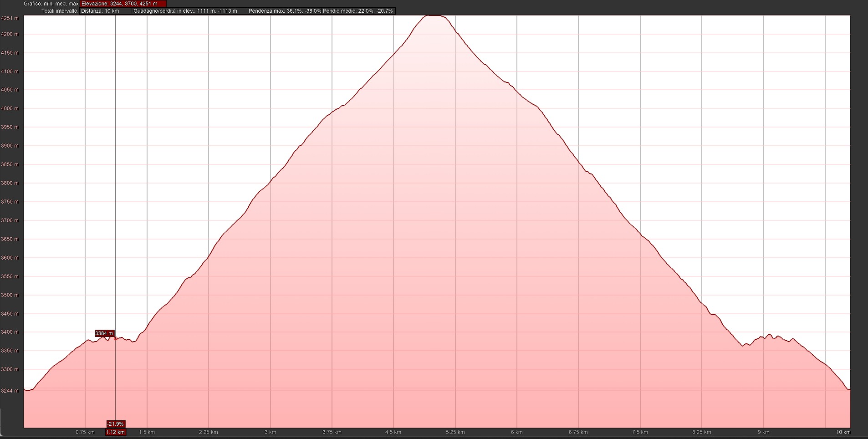868x439 pixels.
Task: Click the 10 km axis label
Action: 843,432
